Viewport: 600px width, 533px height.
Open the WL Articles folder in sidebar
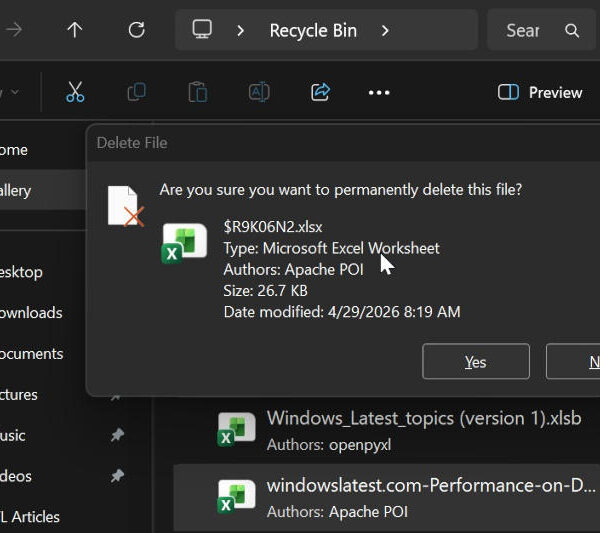click(x=30, y=517)
